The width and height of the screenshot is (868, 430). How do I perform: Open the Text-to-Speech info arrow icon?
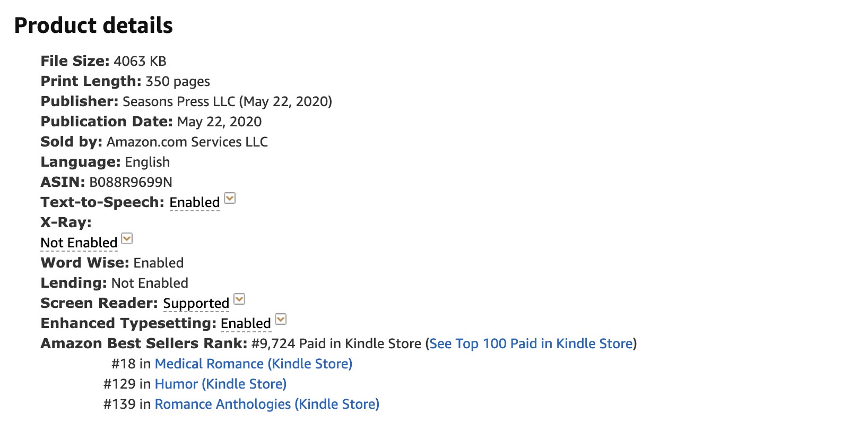tap(230, 198)
